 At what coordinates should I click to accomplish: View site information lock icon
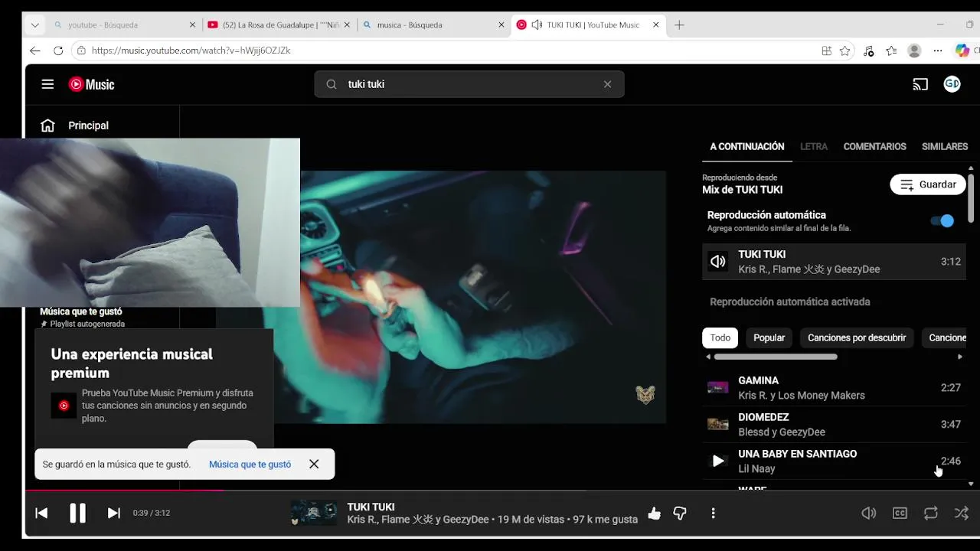pyautogui.click(x=81, y=51)
